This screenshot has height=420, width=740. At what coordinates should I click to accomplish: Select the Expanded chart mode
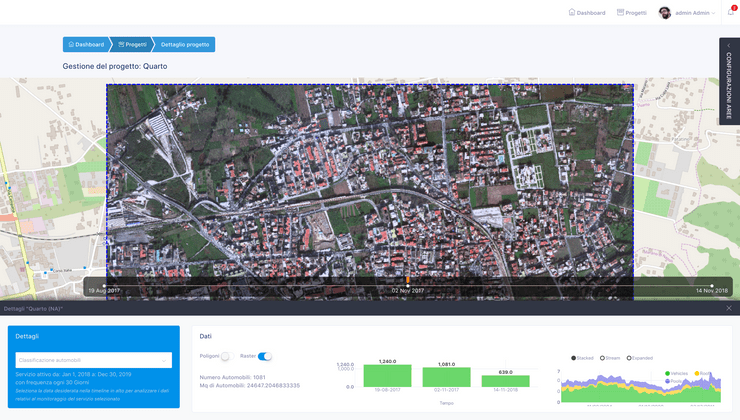639,358
